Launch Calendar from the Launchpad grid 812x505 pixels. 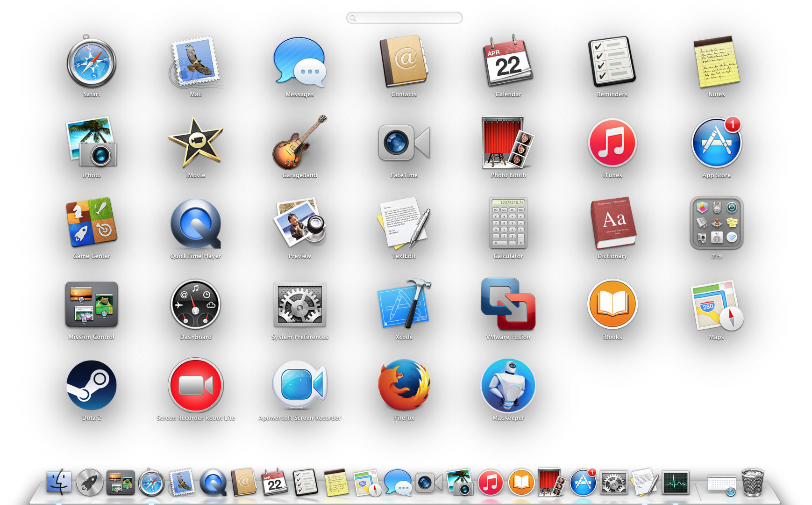click(508, 61)
